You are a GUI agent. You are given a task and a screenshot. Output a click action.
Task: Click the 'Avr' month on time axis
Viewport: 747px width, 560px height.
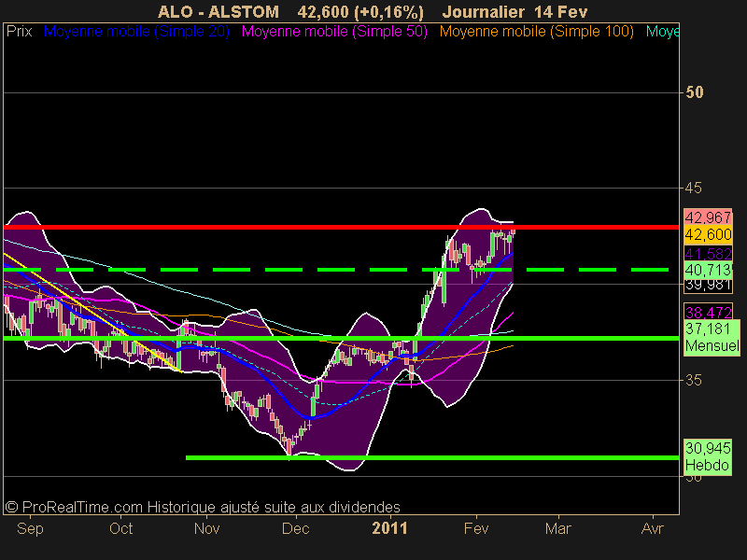tap(652, 528)
